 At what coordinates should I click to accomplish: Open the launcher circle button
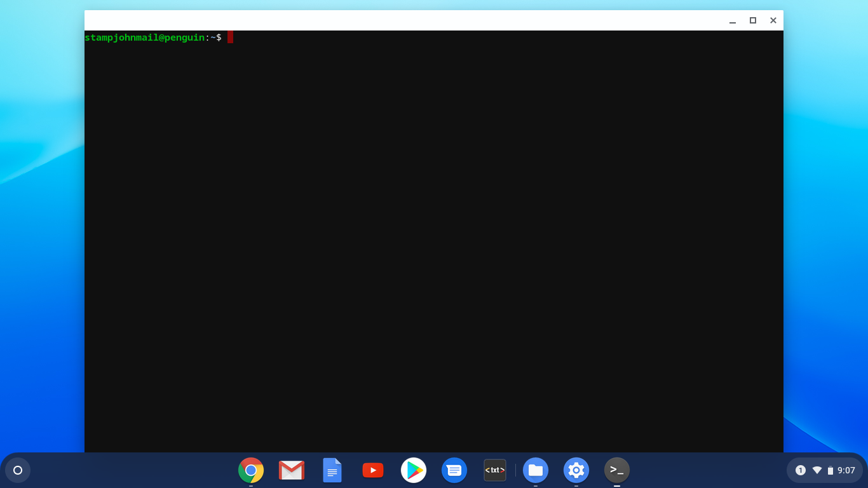tap(18, 470)
